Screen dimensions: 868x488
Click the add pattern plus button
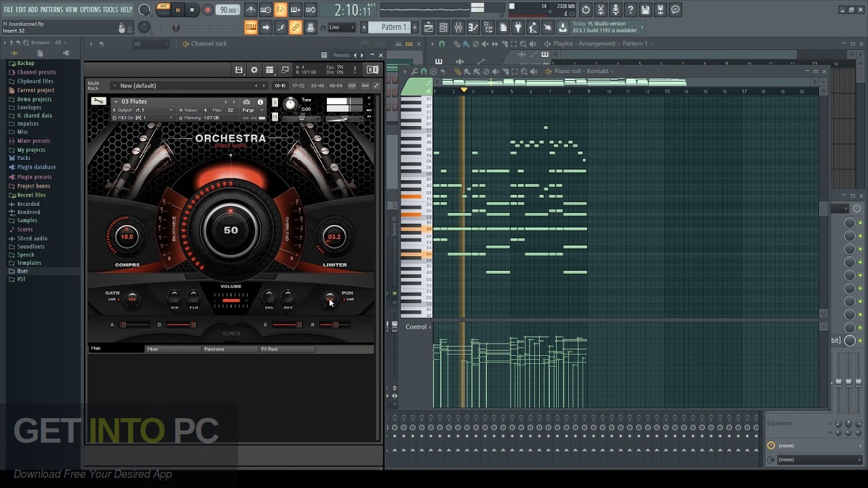[x=416, y=27]
